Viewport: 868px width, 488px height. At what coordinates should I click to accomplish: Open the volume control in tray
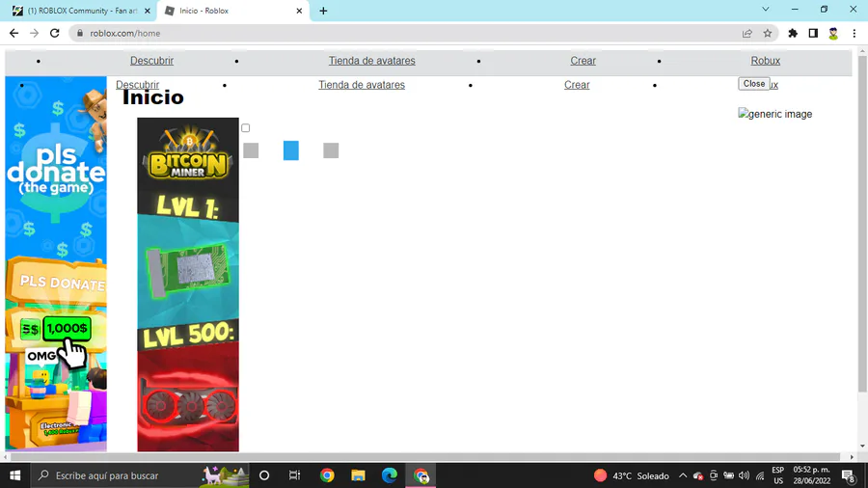click(x=744, y=475)
